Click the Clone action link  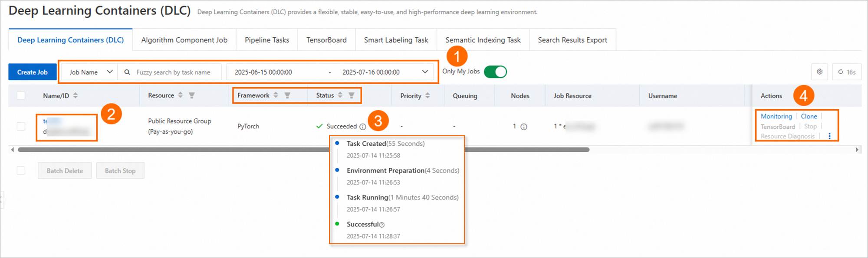click(809, 116)
